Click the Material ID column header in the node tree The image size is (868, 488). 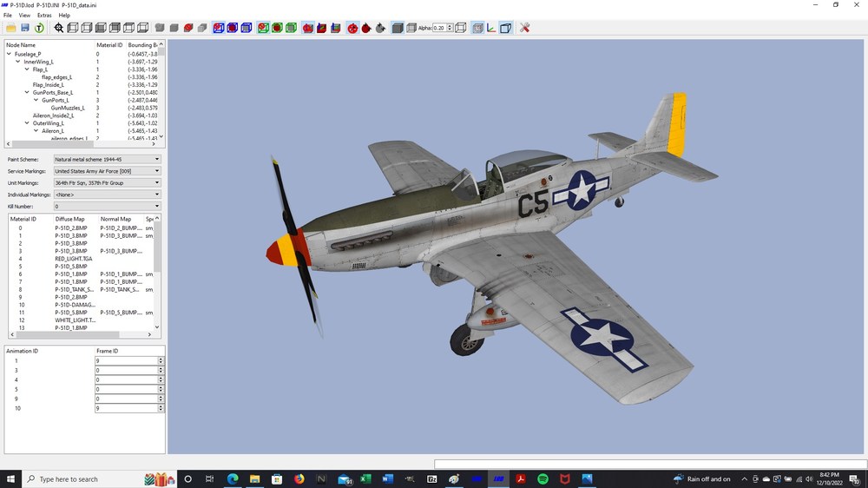pos(109,45)
